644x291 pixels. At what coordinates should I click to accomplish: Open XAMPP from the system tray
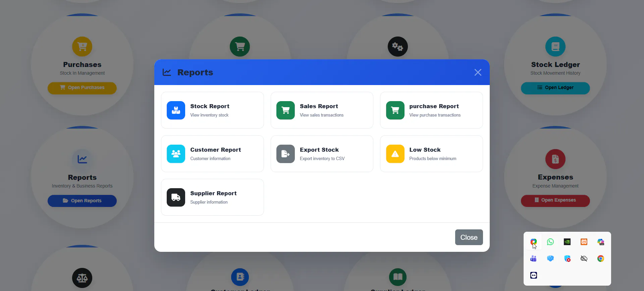pos(584,242)
